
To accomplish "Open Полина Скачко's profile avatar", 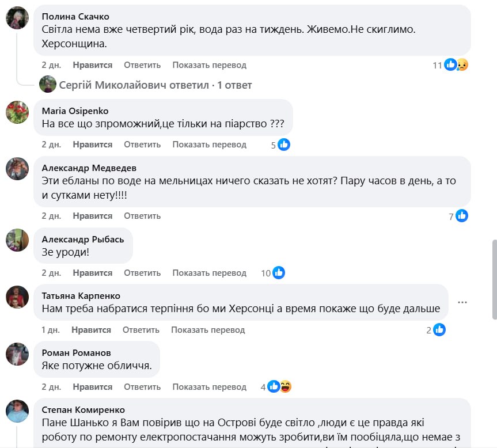I will (17, 18).
